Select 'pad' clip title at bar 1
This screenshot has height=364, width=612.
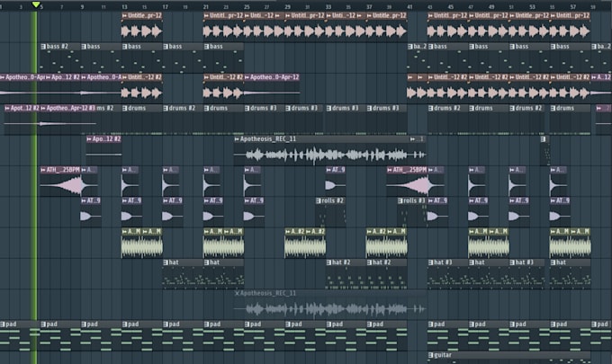point(11,324)
